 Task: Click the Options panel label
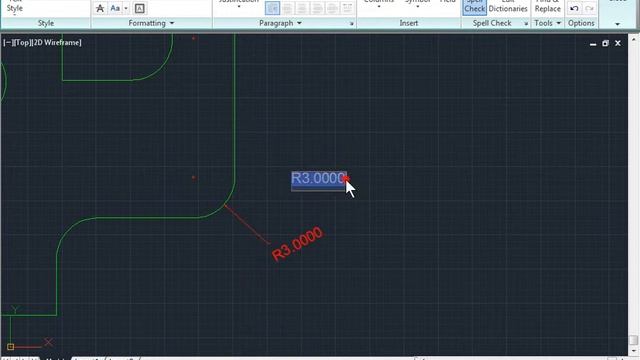[x=581, y=23]
